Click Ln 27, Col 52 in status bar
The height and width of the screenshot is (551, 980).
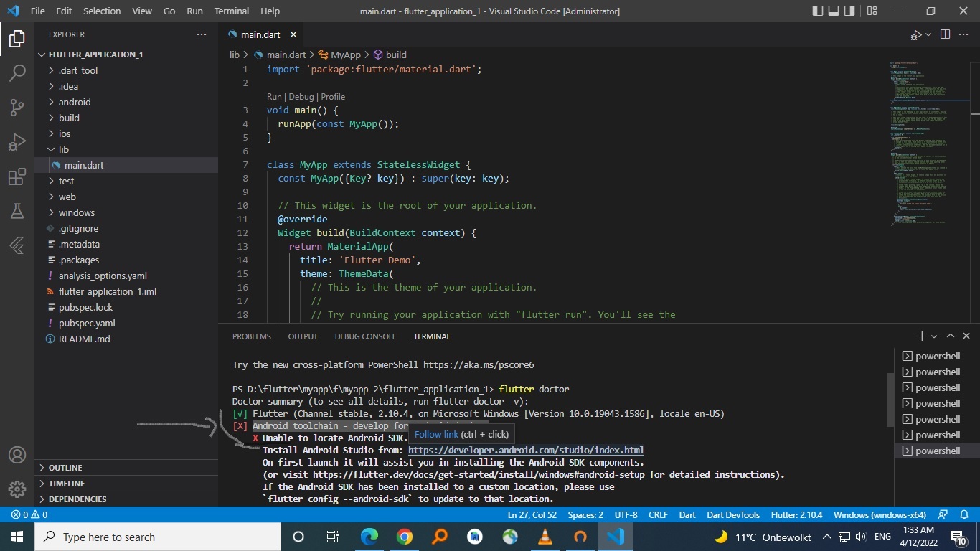tap(532, 514)
